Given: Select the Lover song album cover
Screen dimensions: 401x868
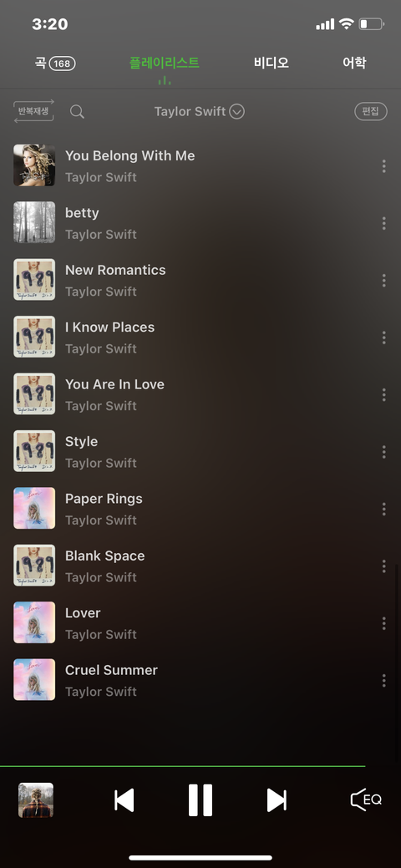Looking at the screenshot, I should point(34,622).
